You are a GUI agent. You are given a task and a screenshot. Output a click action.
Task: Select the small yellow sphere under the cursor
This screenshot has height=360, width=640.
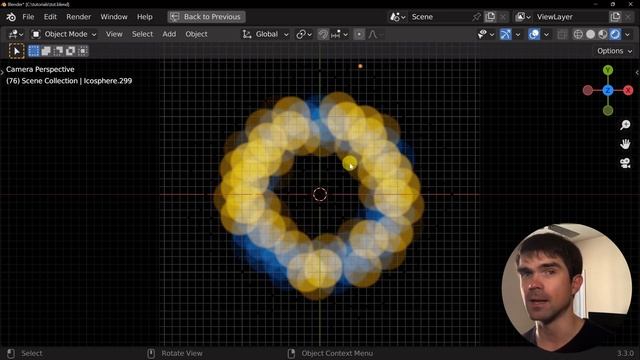349,163
